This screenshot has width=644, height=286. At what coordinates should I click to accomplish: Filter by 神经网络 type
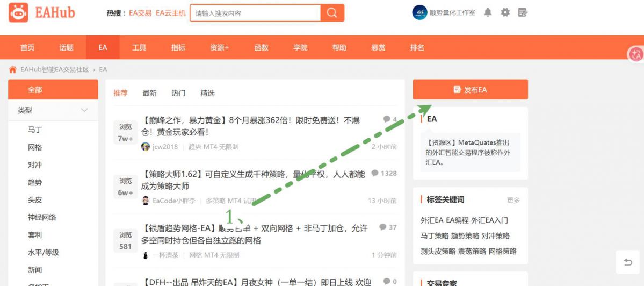pos(42,217)
